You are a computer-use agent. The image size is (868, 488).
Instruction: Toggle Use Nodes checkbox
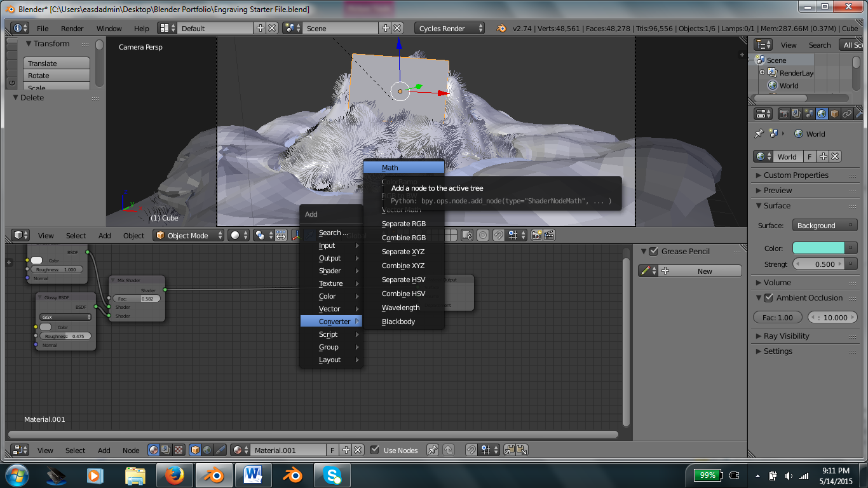pyautogui.click(x=375, y=450)
